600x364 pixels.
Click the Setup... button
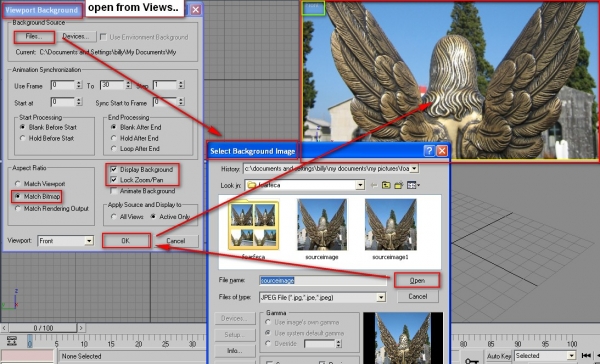point(235,335)
